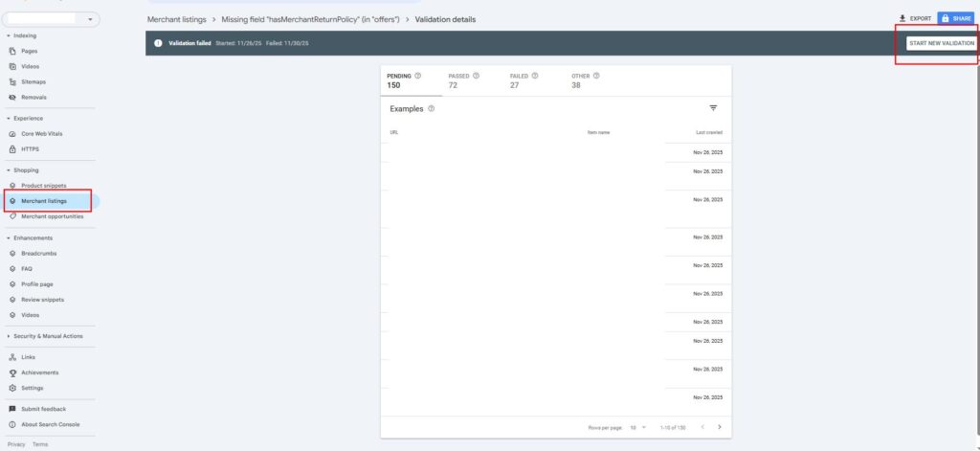Open Search Console Settings
The height and width of the screenshot is (451, 980).
pos(32,388)
